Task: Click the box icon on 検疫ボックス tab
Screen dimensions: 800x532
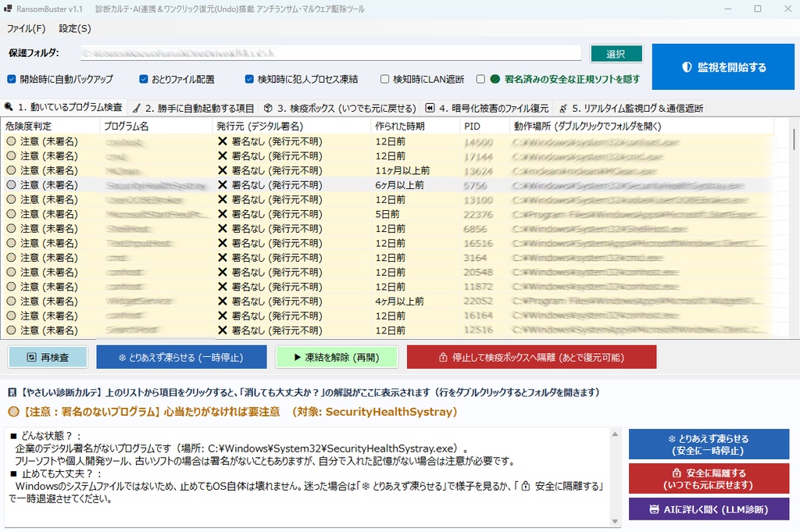Action: tap(269, 108)
